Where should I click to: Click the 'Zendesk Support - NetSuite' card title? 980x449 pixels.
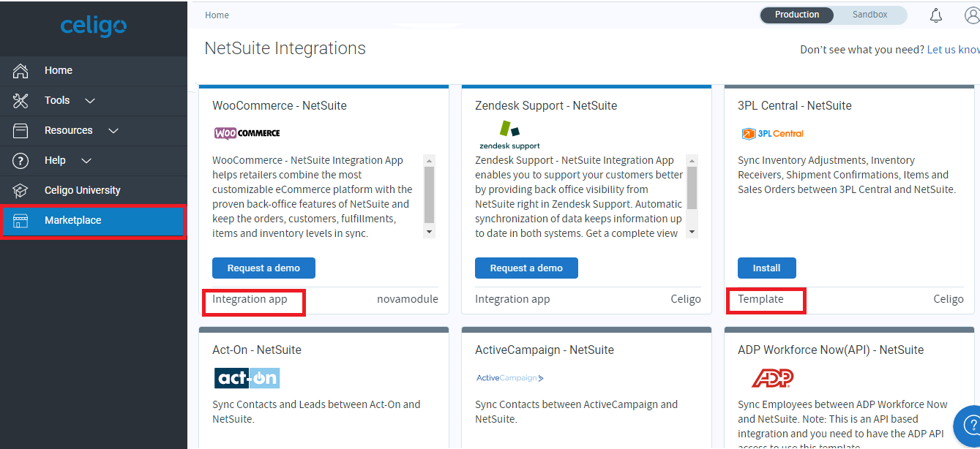pos(546,105)
